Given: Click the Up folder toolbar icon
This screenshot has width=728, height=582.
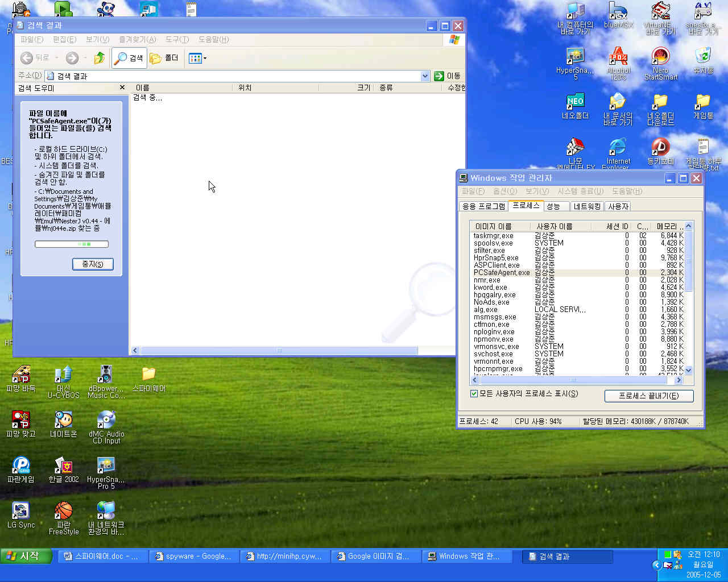Looking at the screenshot, I should [x=100, y=58].
